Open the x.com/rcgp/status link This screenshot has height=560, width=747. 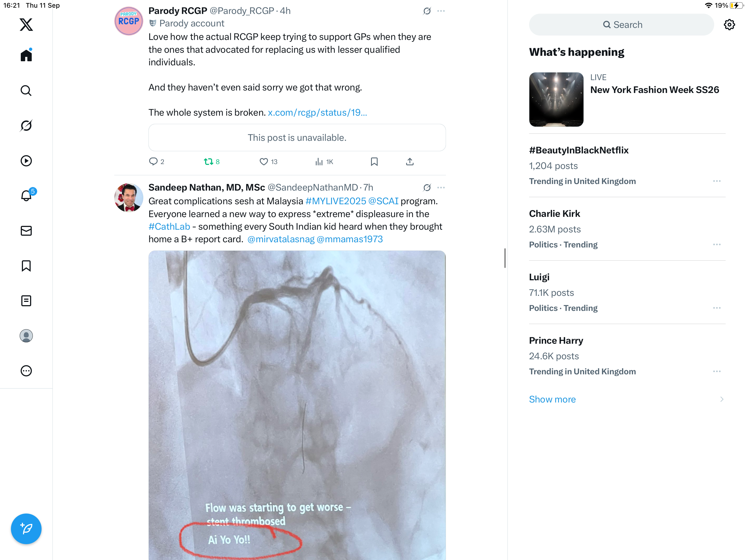click(317, 112)
